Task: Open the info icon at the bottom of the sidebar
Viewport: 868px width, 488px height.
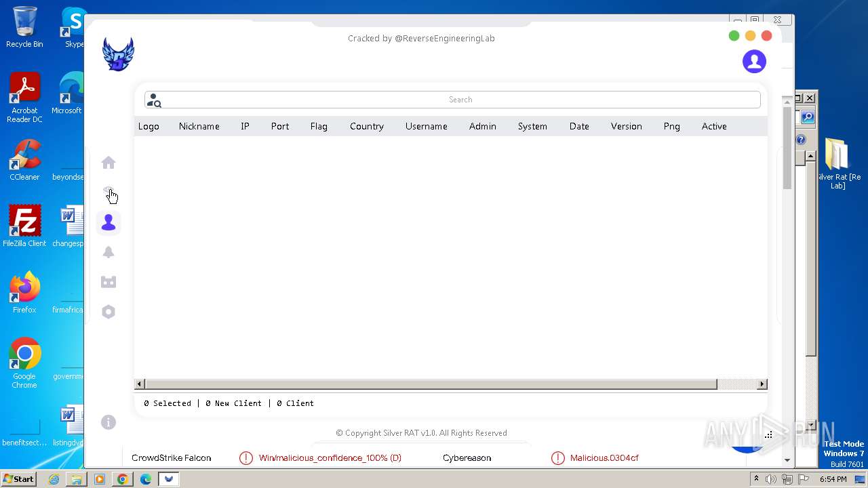Action: [108, 422]
